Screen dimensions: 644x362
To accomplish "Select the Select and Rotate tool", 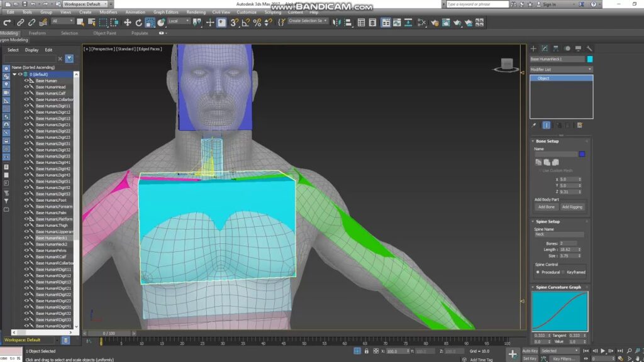I will (x=139, y=23).
